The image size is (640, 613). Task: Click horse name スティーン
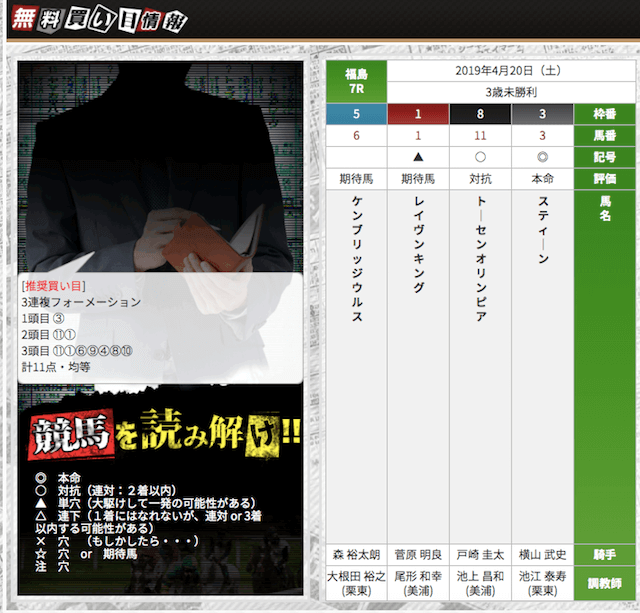tap(543, 230)
